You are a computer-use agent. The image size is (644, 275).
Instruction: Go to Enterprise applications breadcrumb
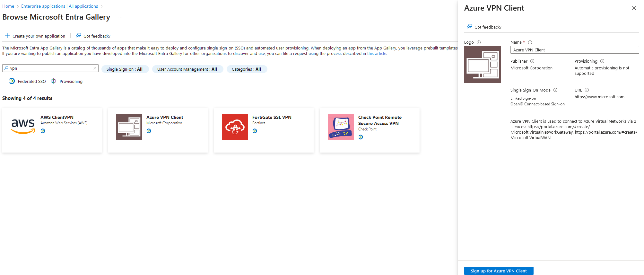click(59, 6)
